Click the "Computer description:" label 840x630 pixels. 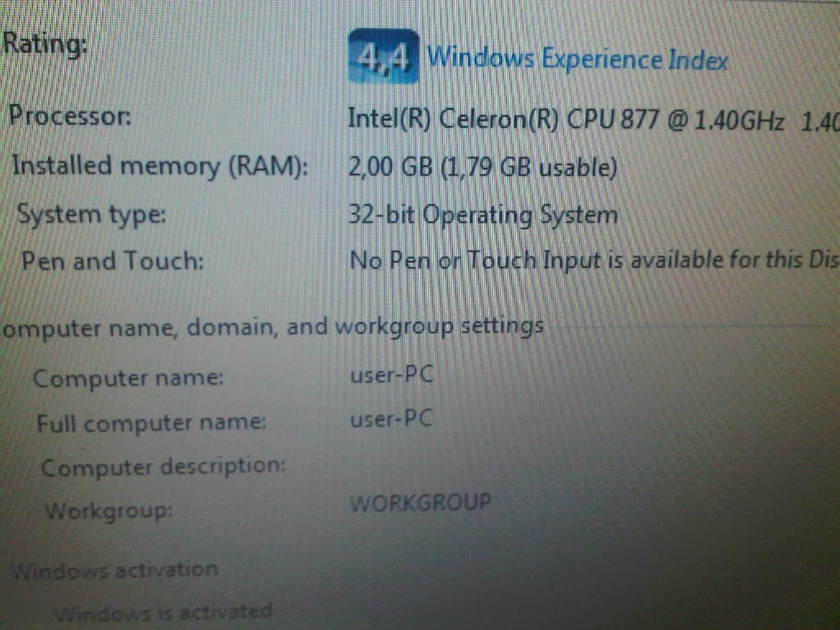pos(163,467)
